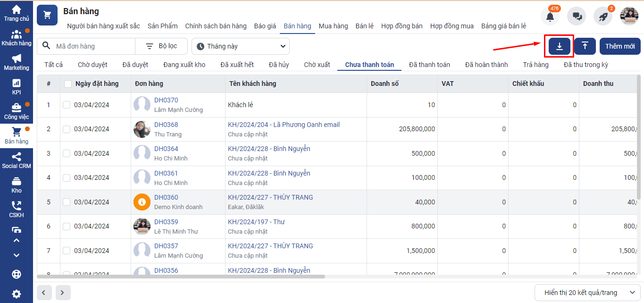This screenshot has height=303, width=644.
Task: Open the Kho warehouse sidebar icon
Action: (x=17, y=185)
